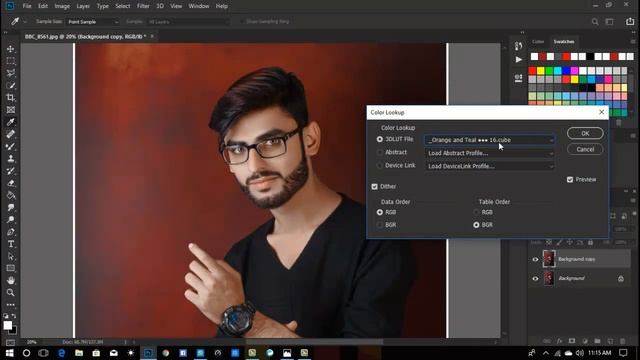Screen dimensions: 640x360
Task: Select the Hand tool
Action: pyautogui.click(x=11, y=280)
